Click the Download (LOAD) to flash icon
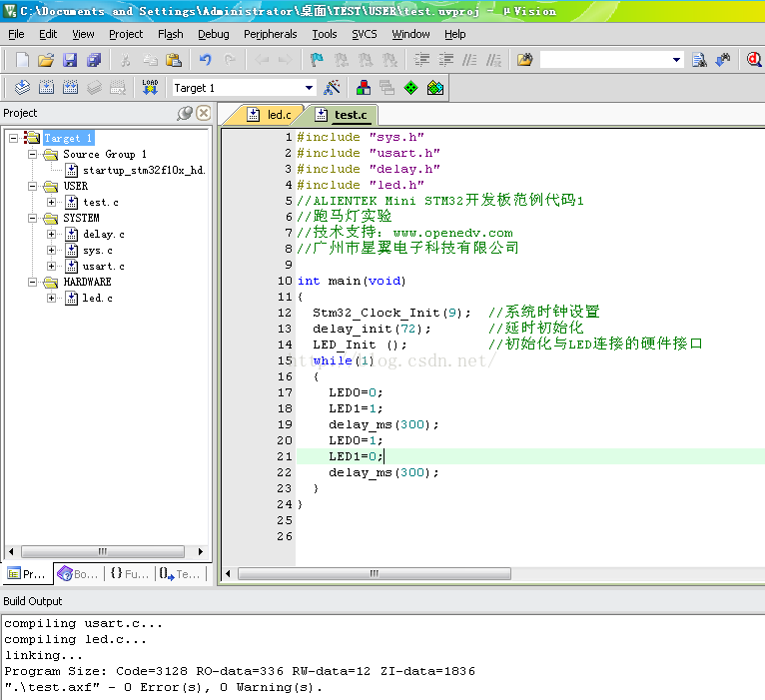Image resolution: width=765 pixels, height=700 pixels. point(150,88)
